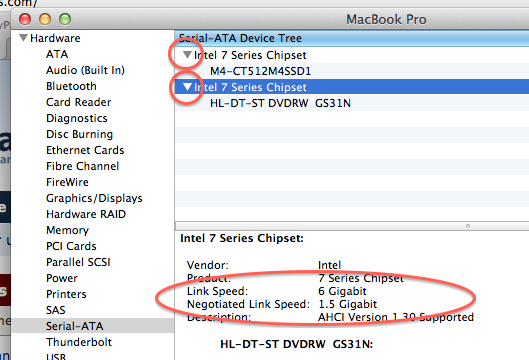Click the Vendor value Intel
Screen dimensions: 529x360
pos(330,265)
